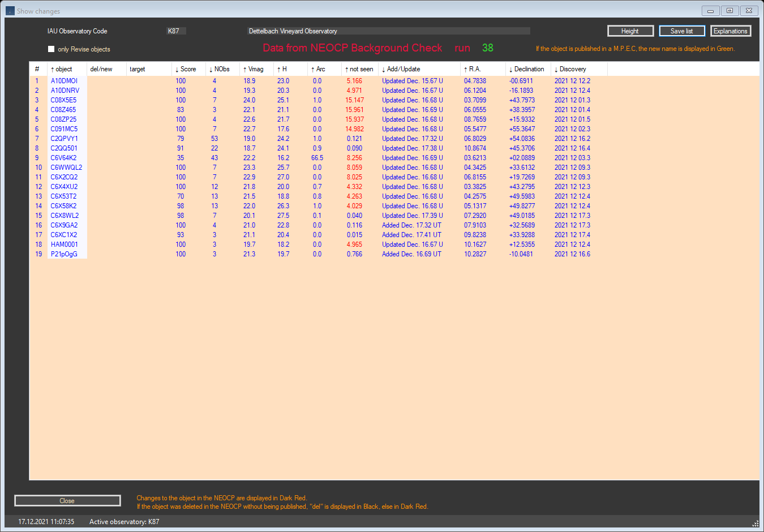764x532 pixels.
Task: Sort by the Score column header
Action: [x=188, y=69]
